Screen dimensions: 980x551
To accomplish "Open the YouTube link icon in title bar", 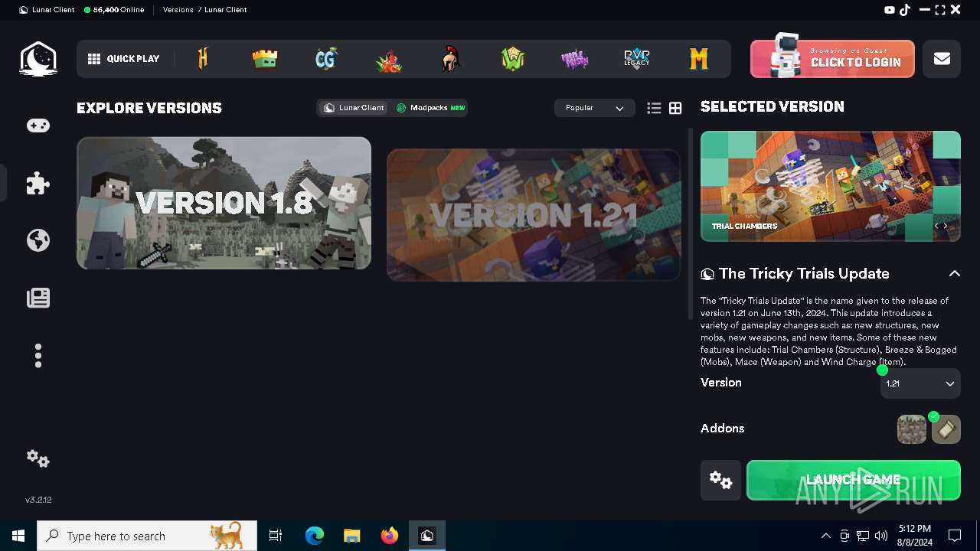I will [x=890, y=10].
